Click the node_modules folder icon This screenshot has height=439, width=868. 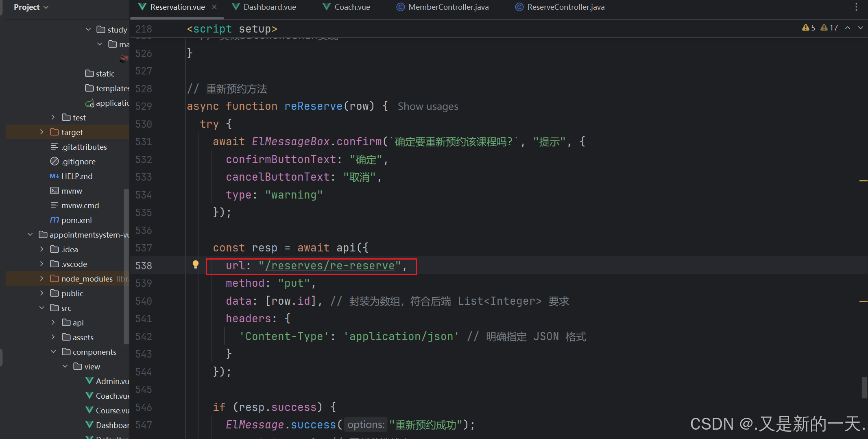(55, 278)
